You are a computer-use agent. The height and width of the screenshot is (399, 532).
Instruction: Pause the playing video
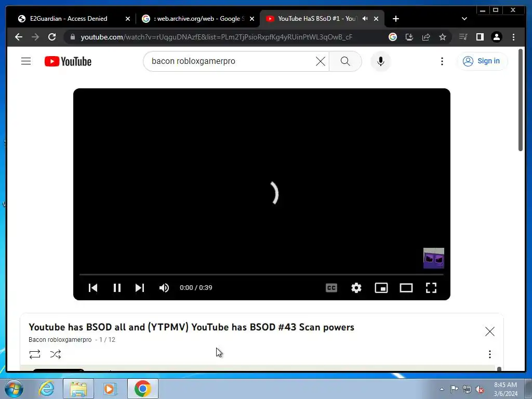point(117,288)
